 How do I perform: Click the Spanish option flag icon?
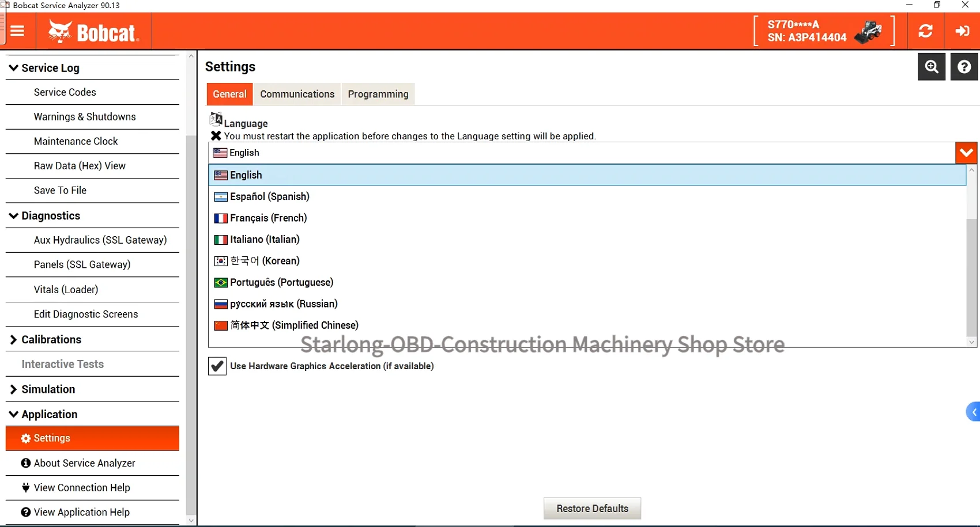point(221,196)
